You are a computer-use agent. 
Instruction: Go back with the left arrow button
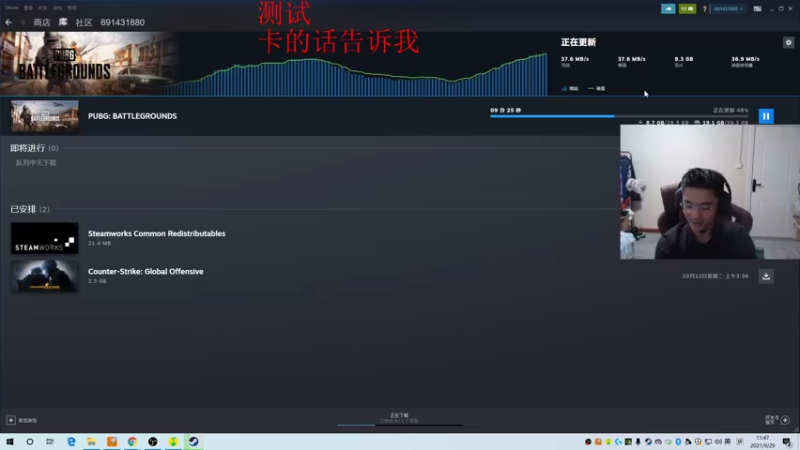[9, 22]
